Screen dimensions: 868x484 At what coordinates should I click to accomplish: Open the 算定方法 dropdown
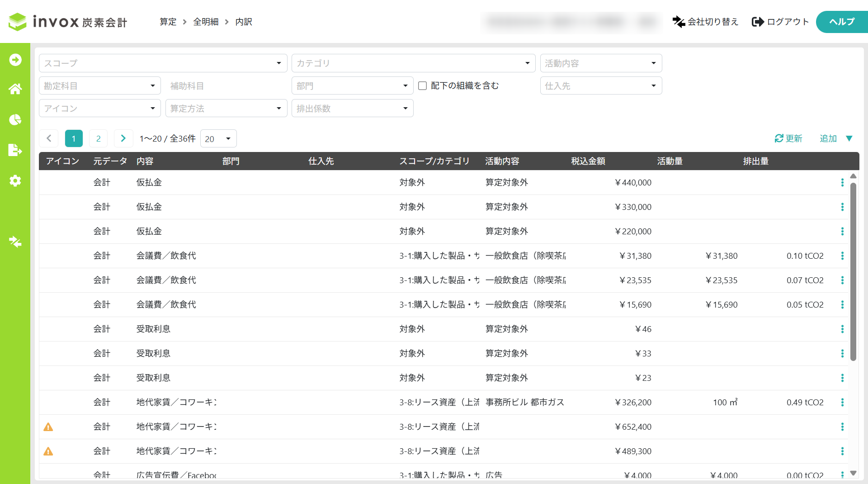(x=226, y=108)
